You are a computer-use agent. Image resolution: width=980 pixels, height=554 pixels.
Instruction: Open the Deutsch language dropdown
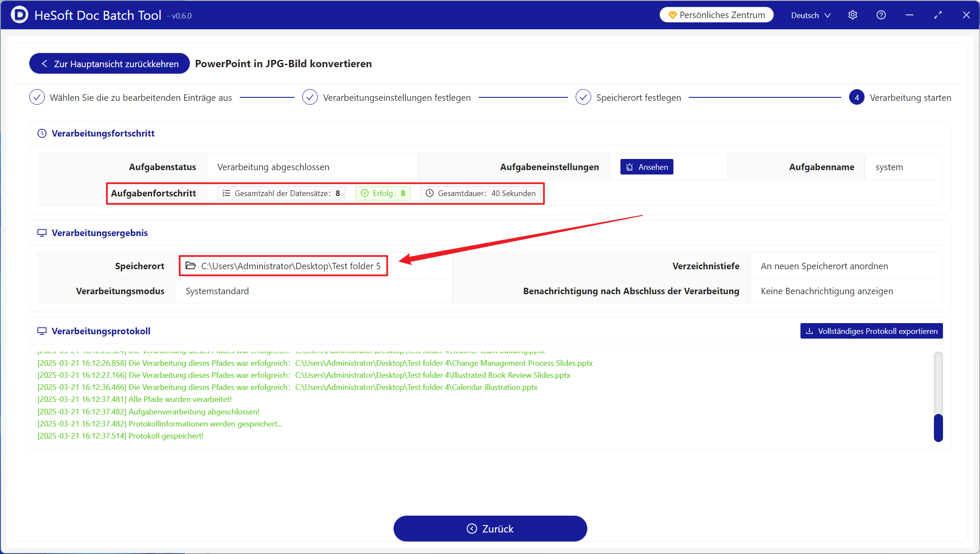point(810,15)
